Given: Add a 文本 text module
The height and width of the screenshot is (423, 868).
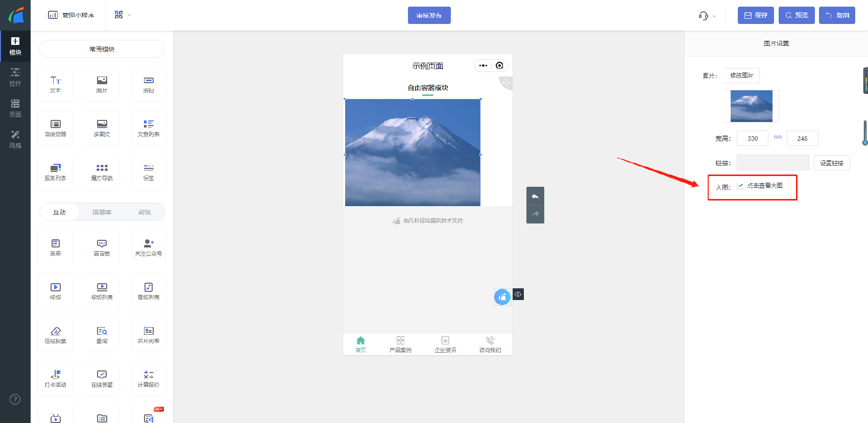Looking at the screenshot, I should click(55, 84).
